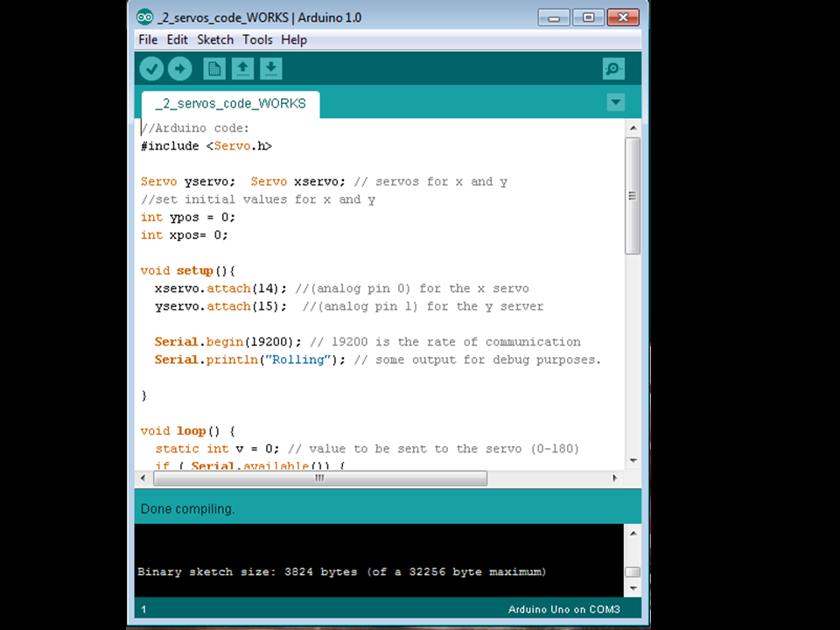Click the console scroll down arrow
Viewport: 840px width, 630px height.
point(633,588)
